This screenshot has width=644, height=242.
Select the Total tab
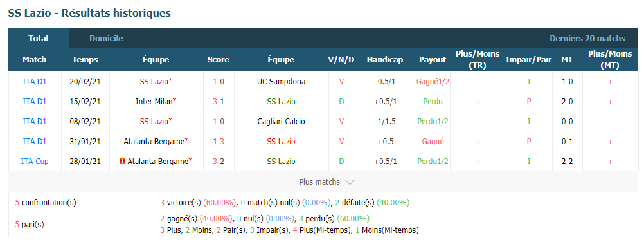(39, 38)
